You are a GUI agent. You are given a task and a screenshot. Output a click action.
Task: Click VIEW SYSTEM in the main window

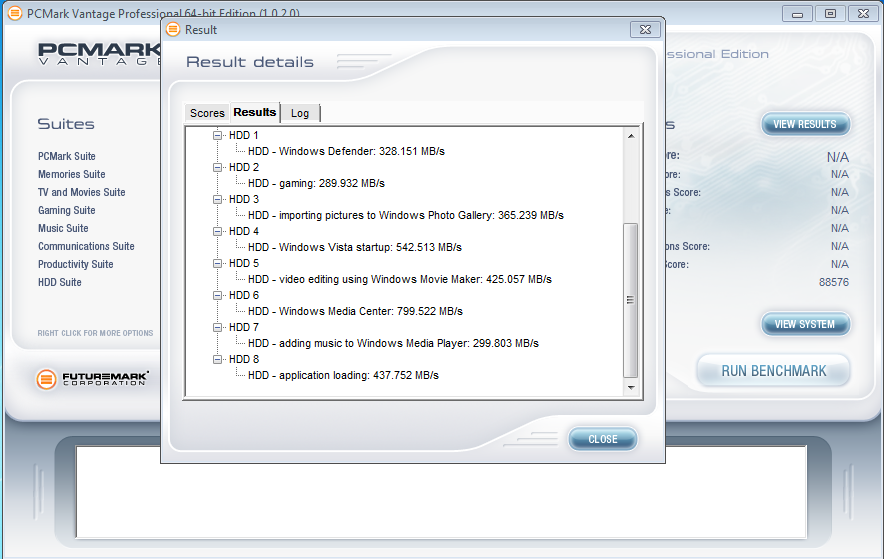point(805,324)
